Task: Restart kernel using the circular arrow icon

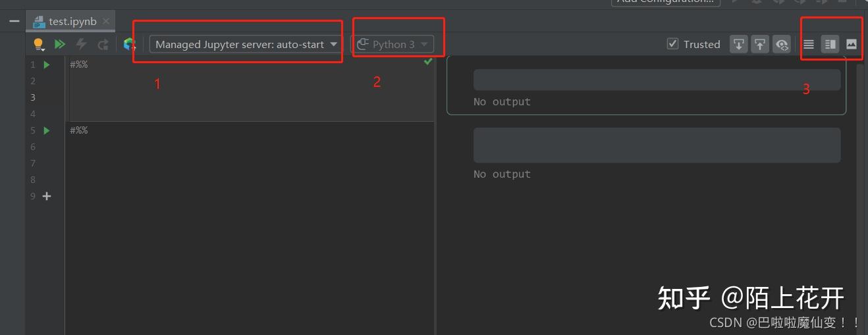Action: pyautogui.click(x=103, y=44)
